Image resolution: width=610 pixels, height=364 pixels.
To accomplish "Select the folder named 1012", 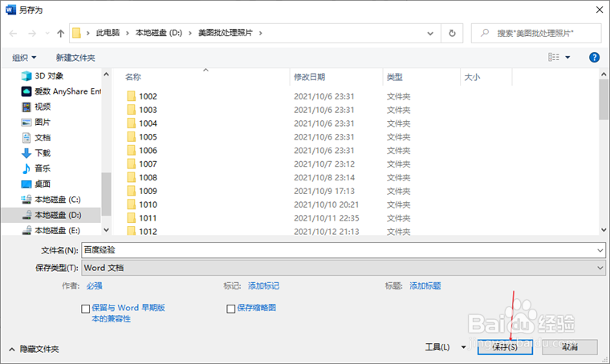I will 148,232.
